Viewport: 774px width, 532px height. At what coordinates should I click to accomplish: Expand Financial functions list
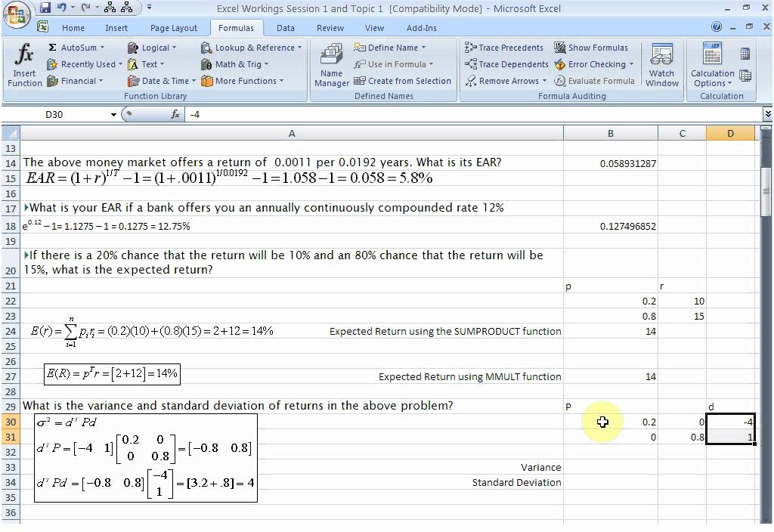75,81
